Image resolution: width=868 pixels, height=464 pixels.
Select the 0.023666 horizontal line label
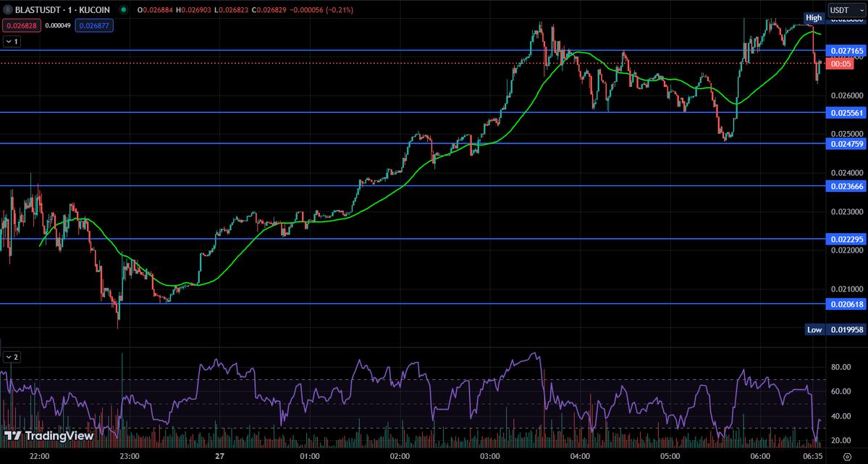pyautogui.click(x=846, y=187)
